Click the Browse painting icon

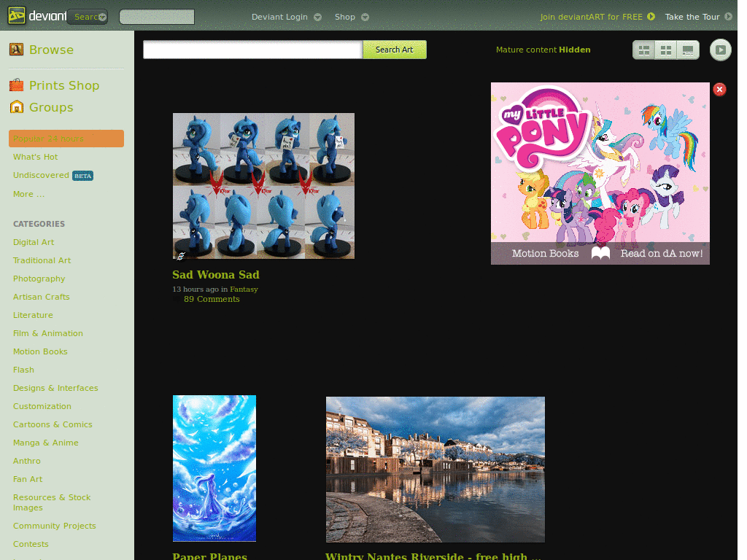coord(16,49)
